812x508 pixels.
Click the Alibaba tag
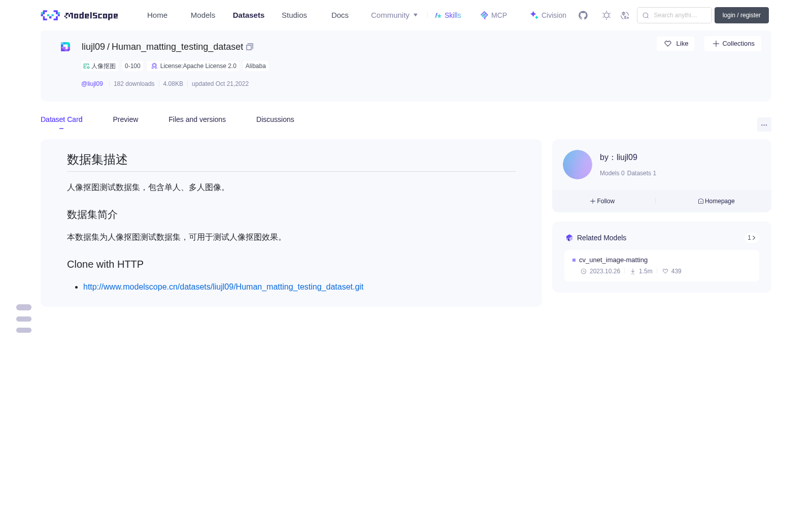click(256, 66)
